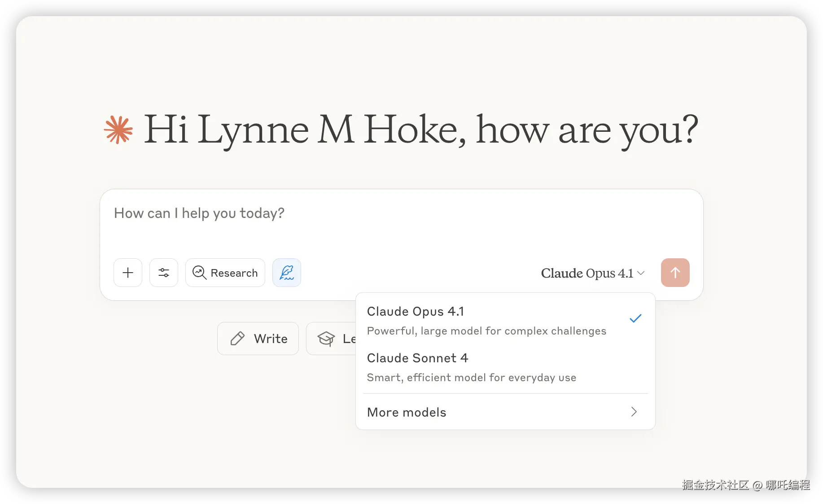Toggle the writing style quill icon
Screen dimensions: 823x504
(287, 273)
